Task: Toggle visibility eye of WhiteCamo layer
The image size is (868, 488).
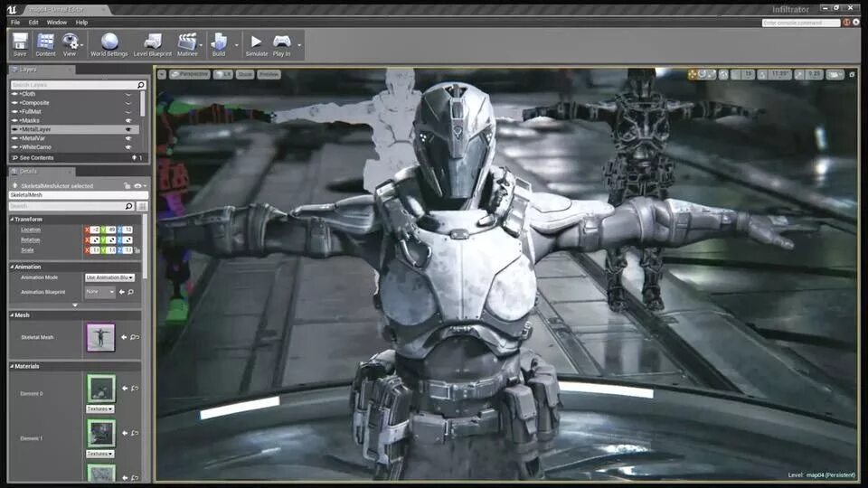Action: pos(128,147)
